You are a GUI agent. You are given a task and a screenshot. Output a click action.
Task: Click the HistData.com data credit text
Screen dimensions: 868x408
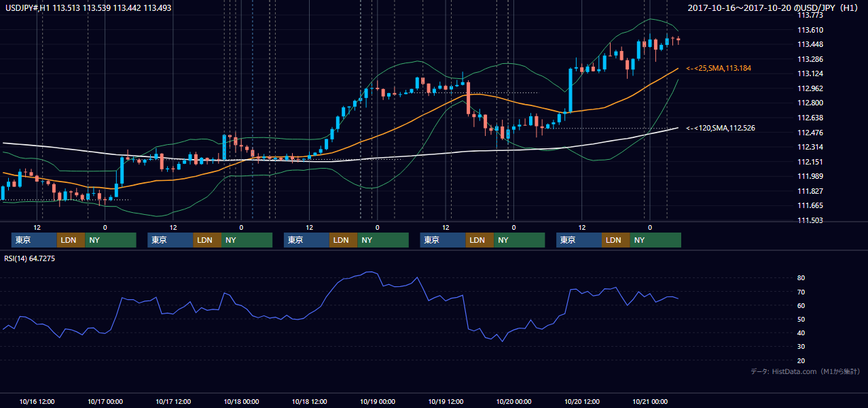pyautogui.click(x=806, y=371)
